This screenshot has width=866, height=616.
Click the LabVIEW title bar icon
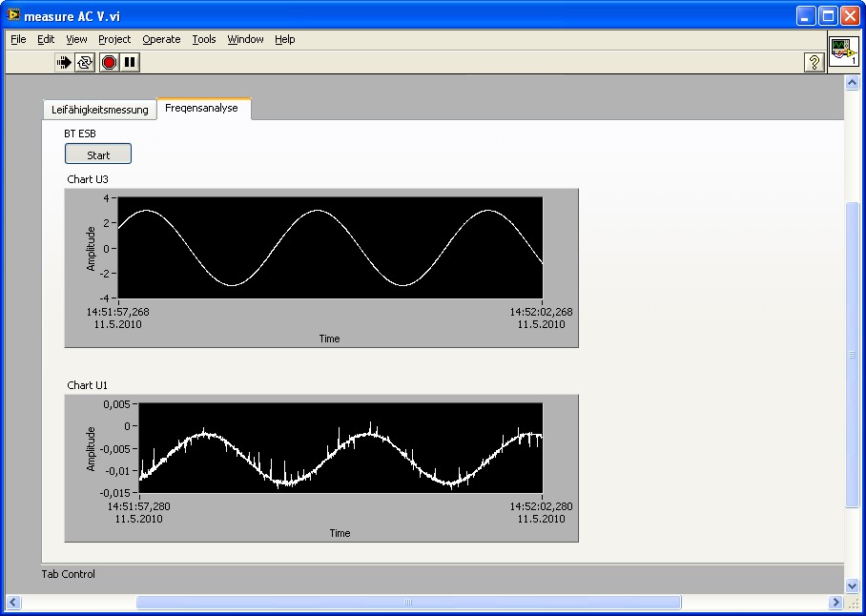click(x=13, y=15)
